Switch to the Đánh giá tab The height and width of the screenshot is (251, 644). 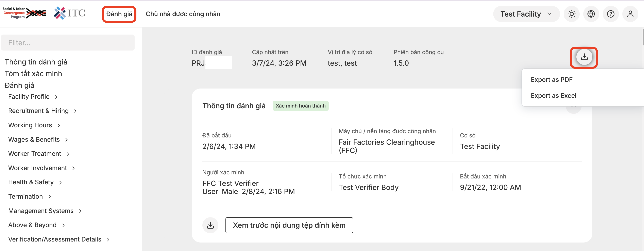(x=119, y=14)
